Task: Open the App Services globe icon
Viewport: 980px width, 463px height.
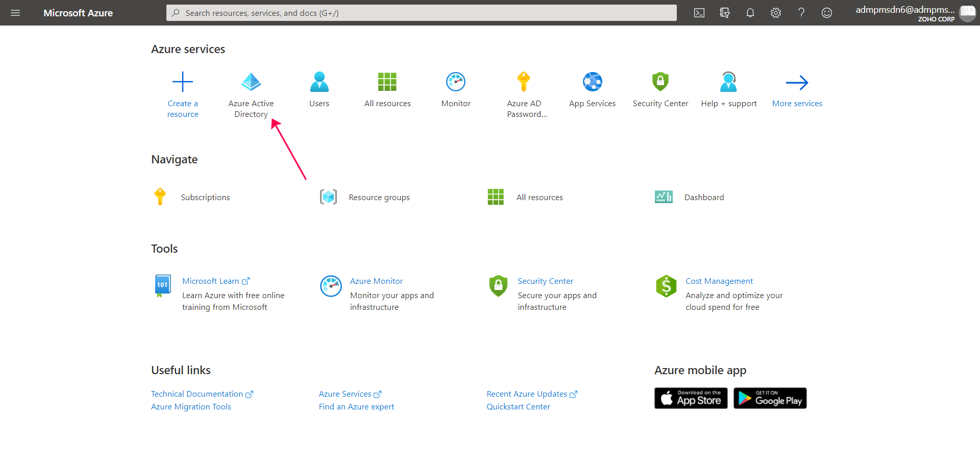Action: [x=593, y=82]
